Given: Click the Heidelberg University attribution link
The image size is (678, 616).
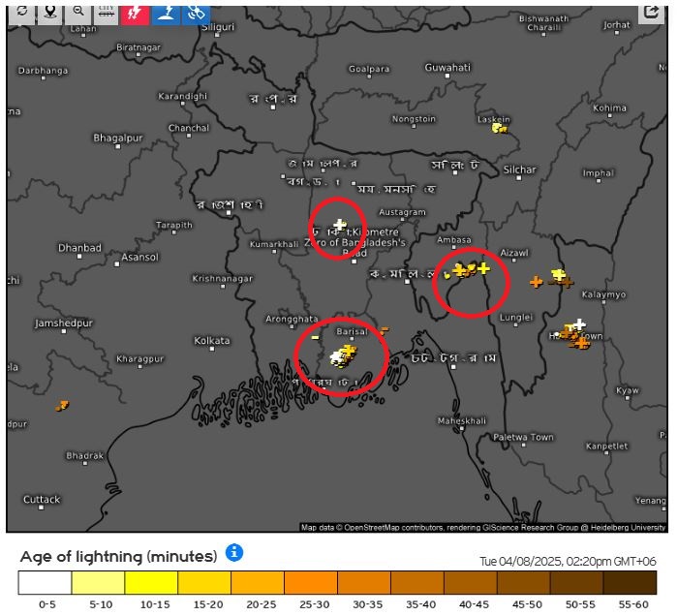Looking at the screenshot, I should [x=628, y=528].
